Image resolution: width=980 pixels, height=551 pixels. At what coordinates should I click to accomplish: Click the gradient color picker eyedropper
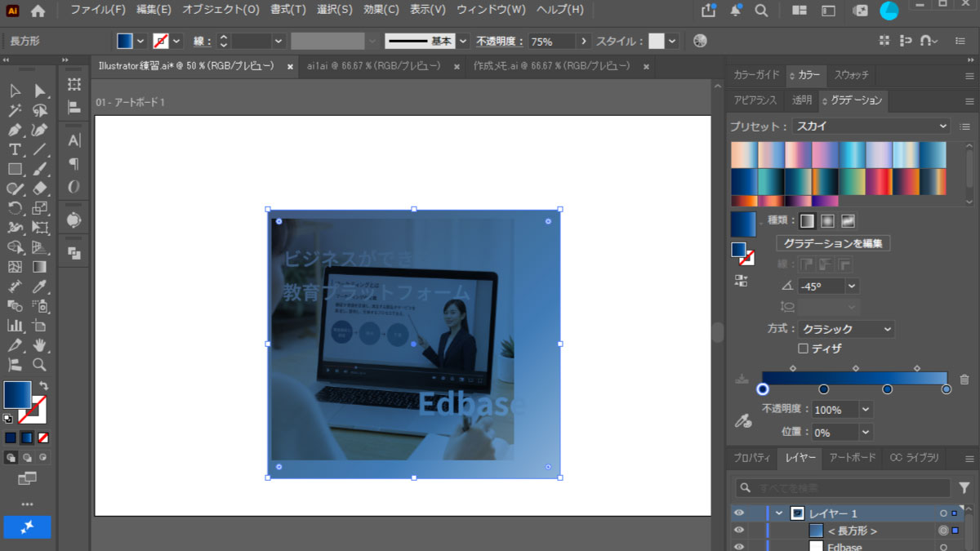tap(742, 421)
